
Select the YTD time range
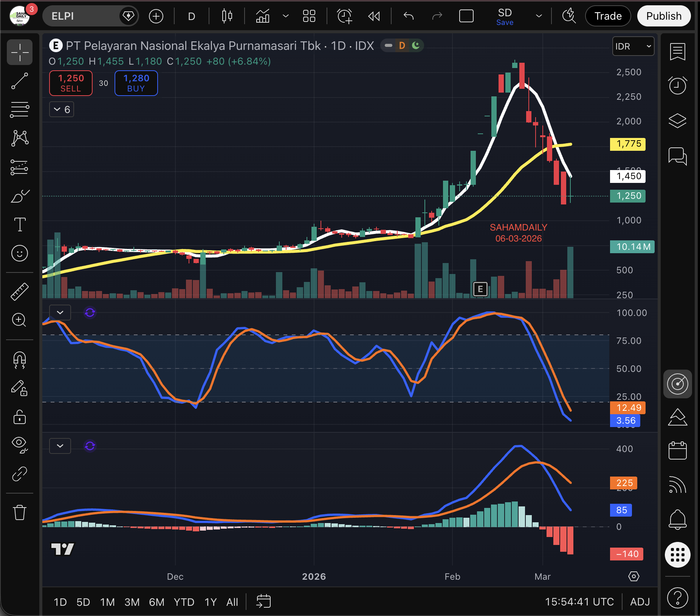coord(184,602)
